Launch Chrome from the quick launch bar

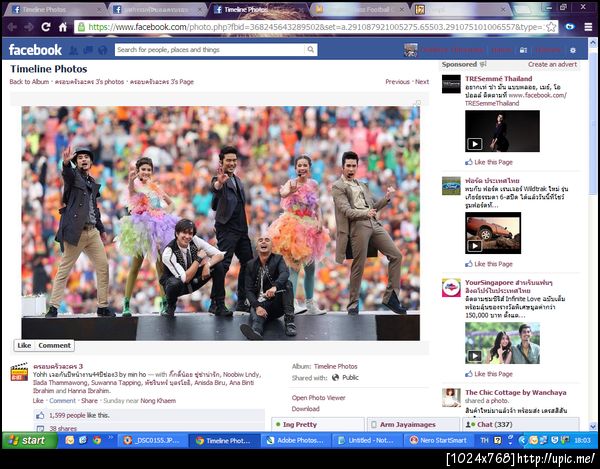[x=97, y=440]
